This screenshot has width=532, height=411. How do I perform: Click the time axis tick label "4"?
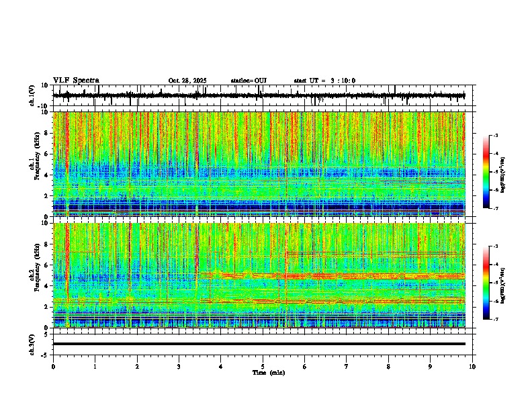[221, 367]
